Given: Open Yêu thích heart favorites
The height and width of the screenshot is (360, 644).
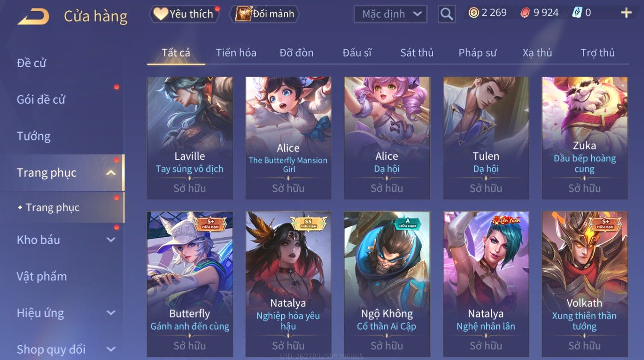Looking at the screenshot, I should point(184,14).
